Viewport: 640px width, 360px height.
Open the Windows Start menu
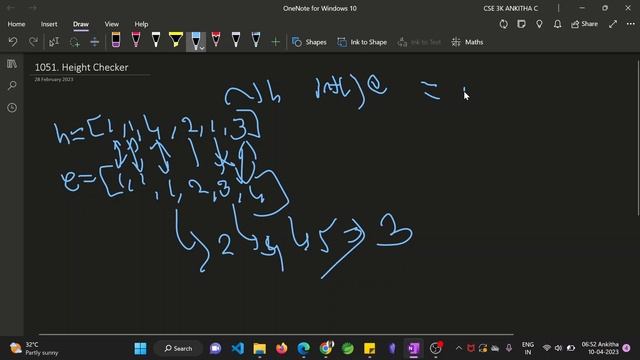[140, 348]
